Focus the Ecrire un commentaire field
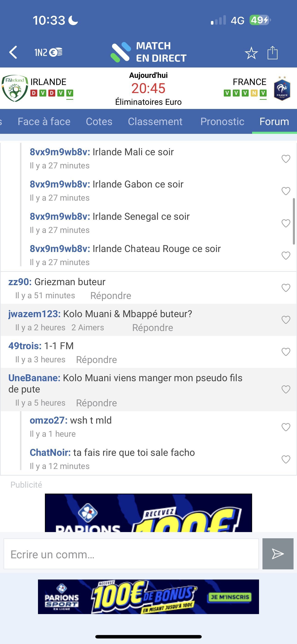This screenshot has height=644, width=297. click(131, 554)
